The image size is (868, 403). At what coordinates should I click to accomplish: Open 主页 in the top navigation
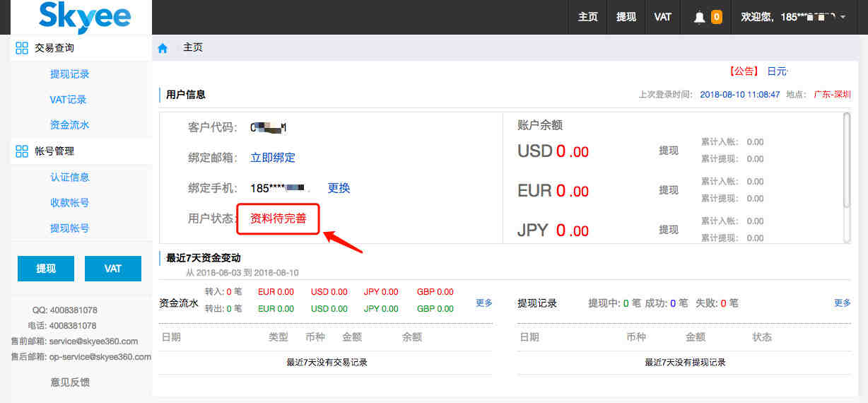click(x=587, y=18)
